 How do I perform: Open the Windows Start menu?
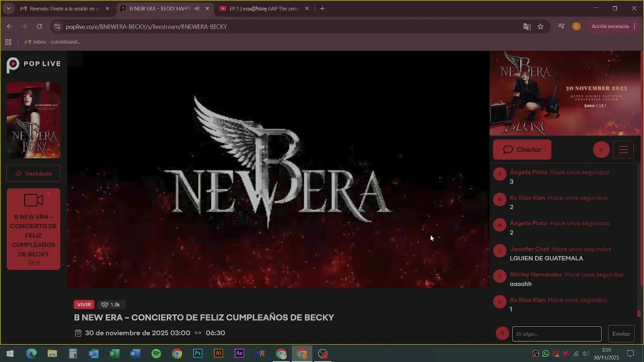(10, 354)
